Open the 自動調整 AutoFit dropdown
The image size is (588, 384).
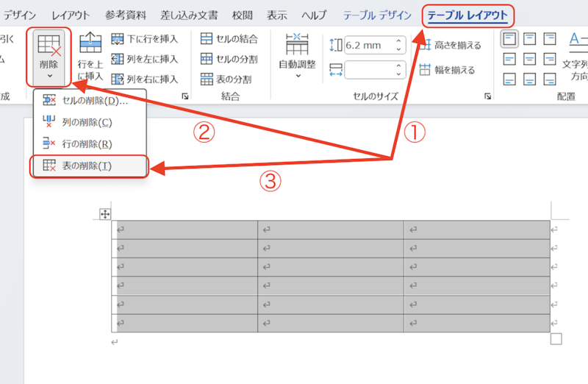pyautogui.click(x=298, y=57)
